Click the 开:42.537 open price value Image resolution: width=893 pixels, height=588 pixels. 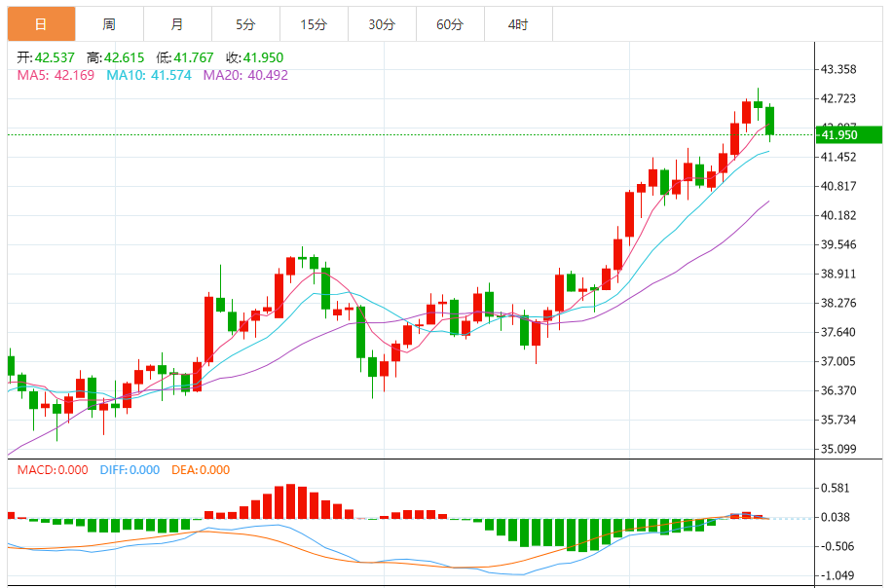[46, 57]
